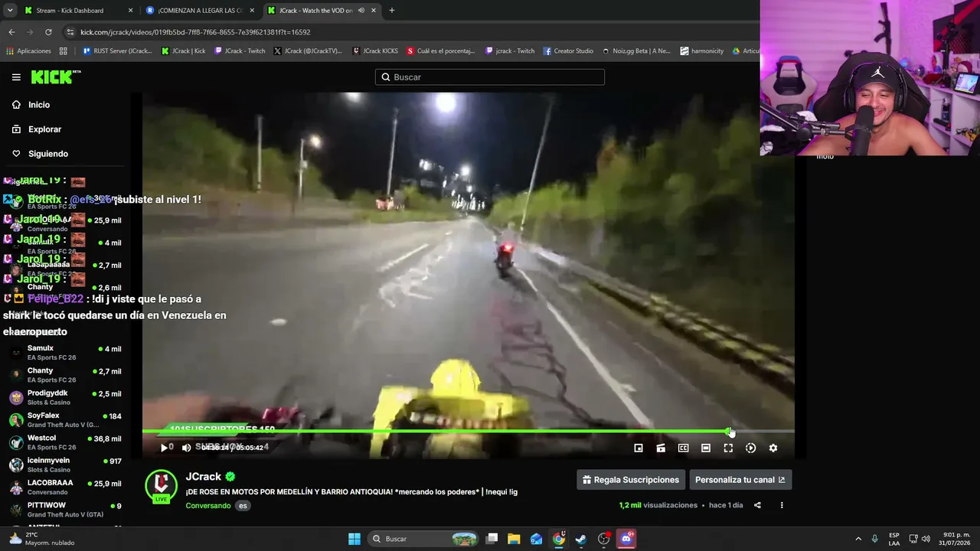Screen dimensions: 980x551
Task: Open Discord from the taskbar
Action: pos(626,539)
